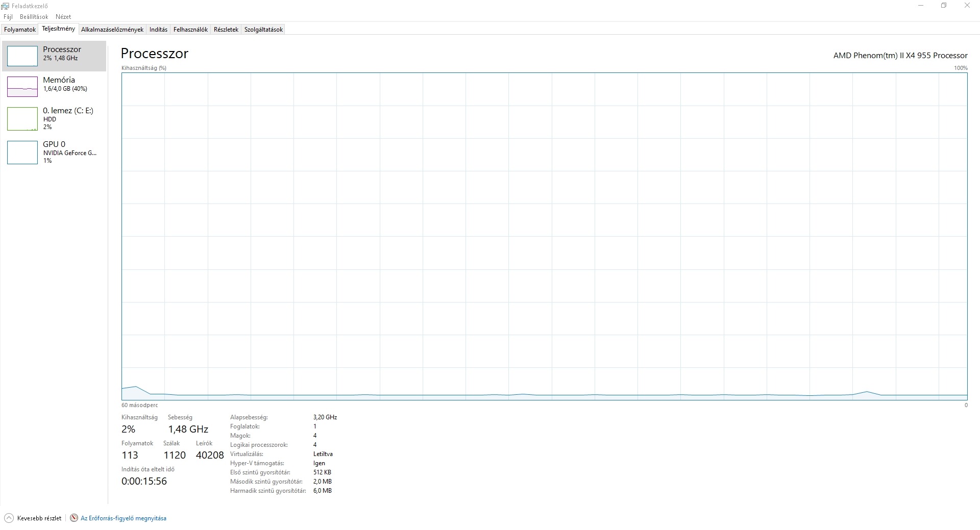Select the 0. lemez (C: E:) disk item
This screenshot has height=530, width=980.
54,118
